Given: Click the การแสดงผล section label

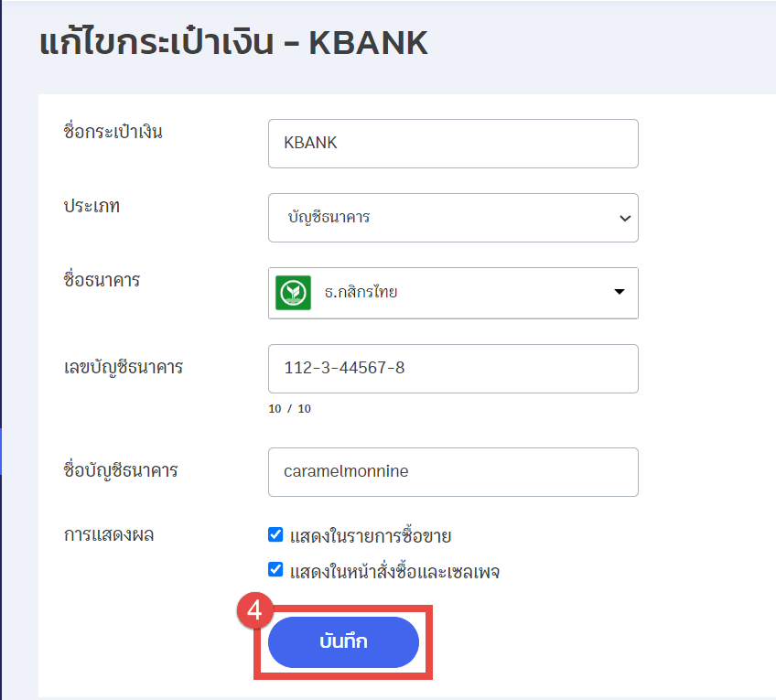Looking at the screenshot, I should tap(108, 534).
